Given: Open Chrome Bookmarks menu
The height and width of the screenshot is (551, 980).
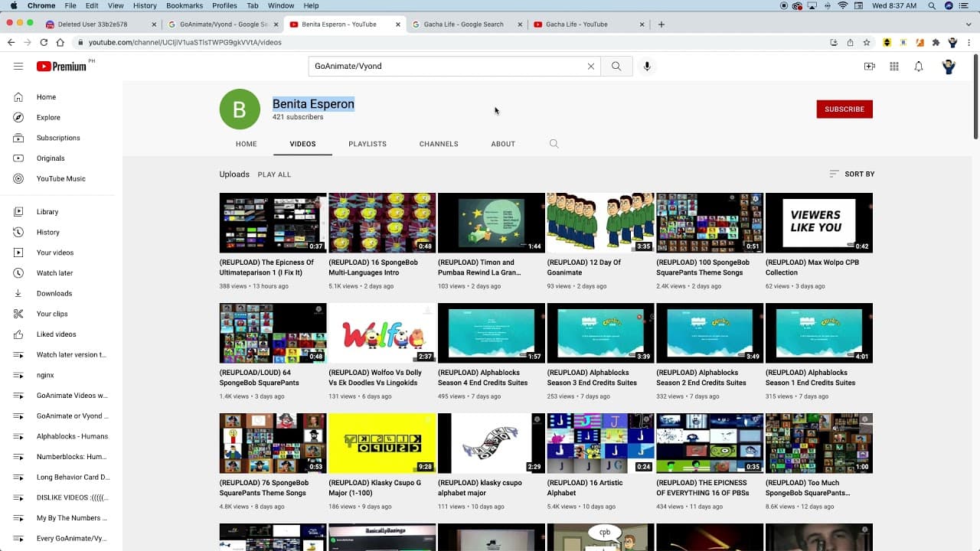Looking at the screenshot, I should [185, 5].
